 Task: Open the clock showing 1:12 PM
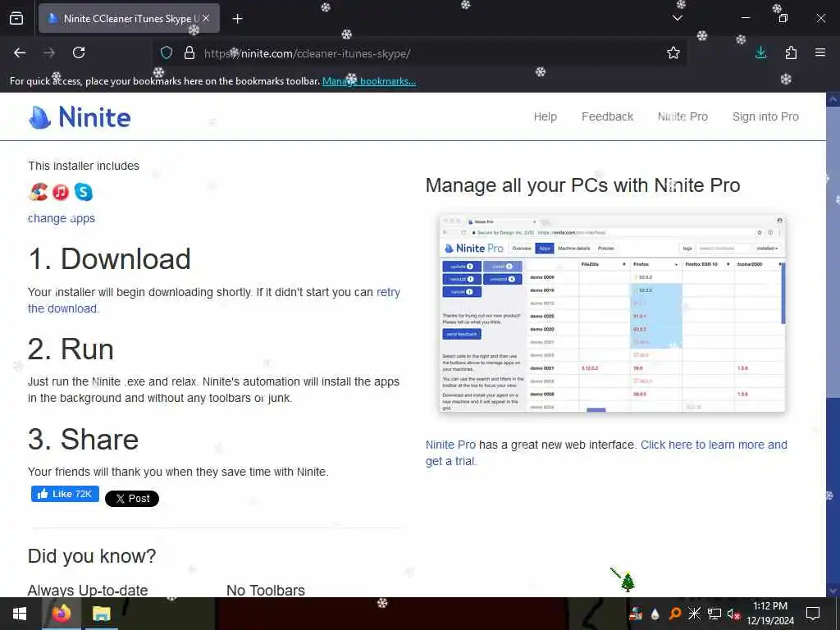point(769,614)
